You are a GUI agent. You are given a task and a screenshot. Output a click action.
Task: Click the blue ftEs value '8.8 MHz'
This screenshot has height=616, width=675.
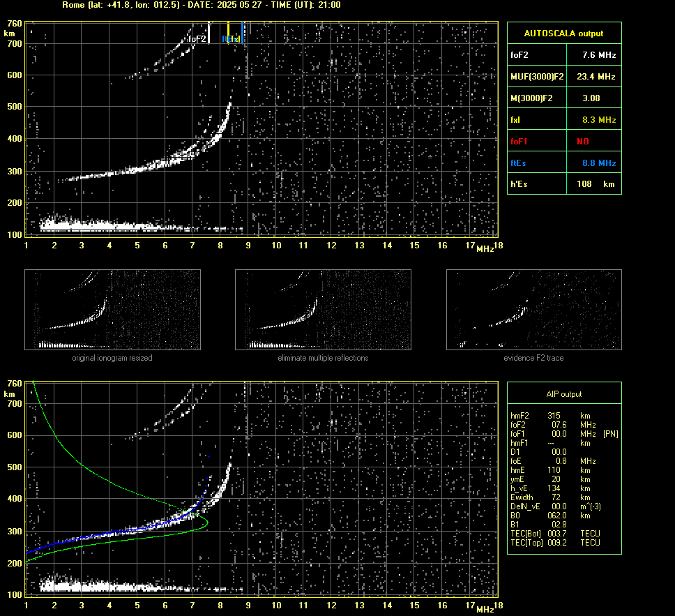[x=599, y=163]
